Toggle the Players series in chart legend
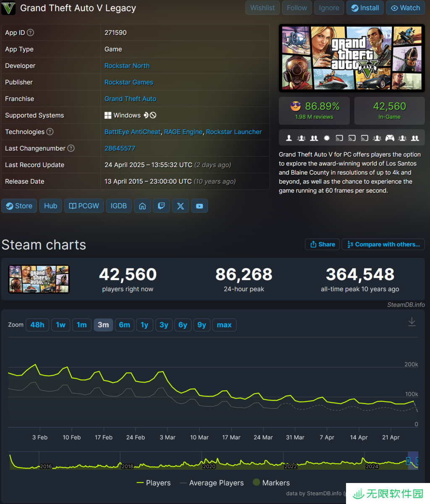The width and height of the screenshot is (430, 504). (154, 483)
